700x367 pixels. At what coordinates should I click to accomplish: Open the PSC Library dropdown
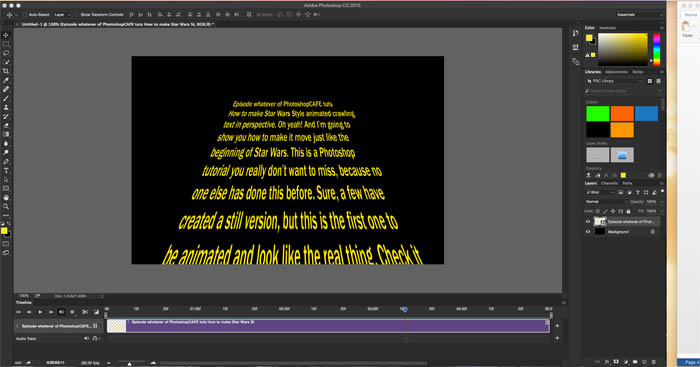coord(614,81)
